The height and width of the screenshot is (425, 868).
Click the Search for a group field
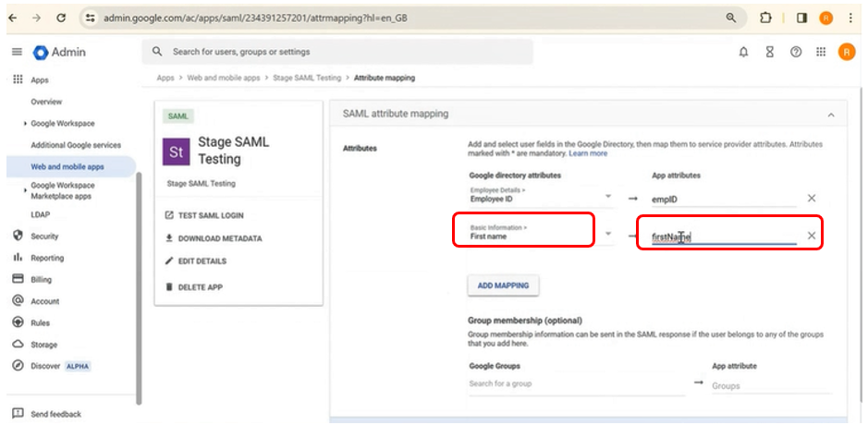pos(576,383)
